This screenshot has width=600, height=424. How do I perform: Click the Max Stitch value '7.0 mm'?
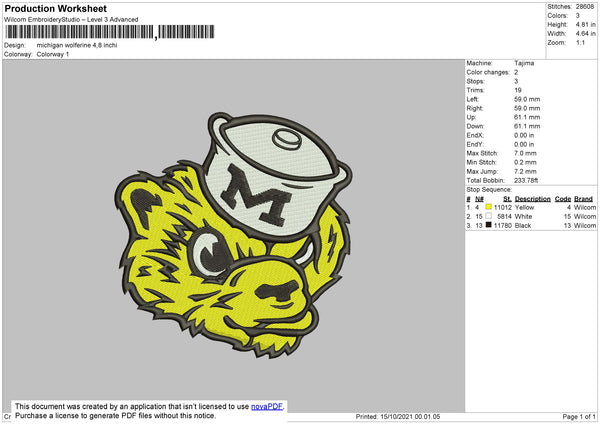click(525, 153)
